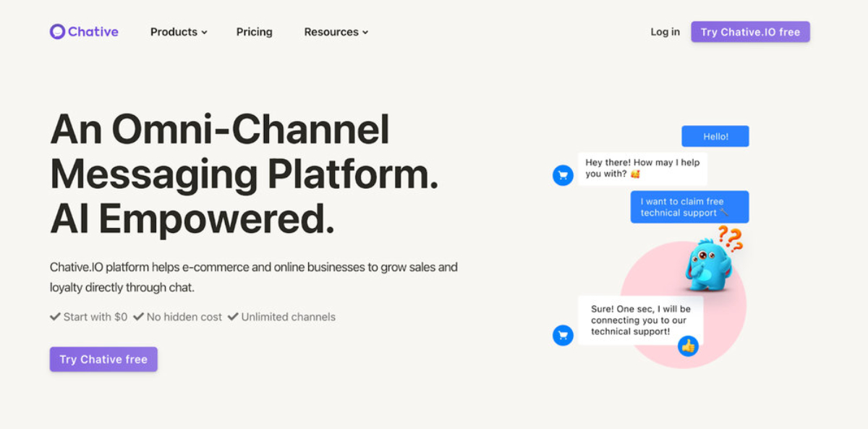Click the free technical support request bubble
Viewport: 868px width, 429px height.
coord(689,207)
